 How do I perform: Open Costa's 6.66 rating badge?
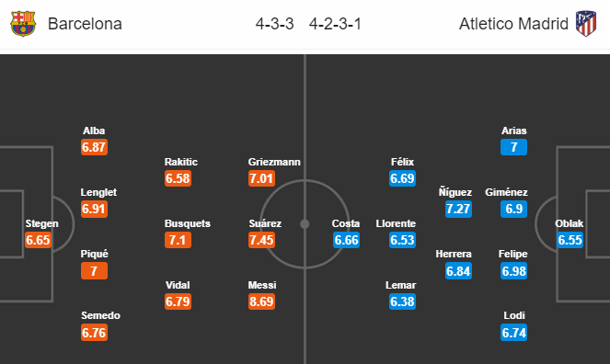click(x=346, y=240)
